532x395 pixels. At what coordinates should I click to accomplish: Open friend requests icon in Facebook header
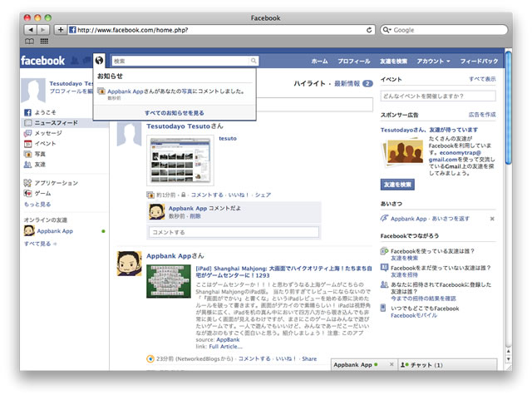click(x=75, y=61)
